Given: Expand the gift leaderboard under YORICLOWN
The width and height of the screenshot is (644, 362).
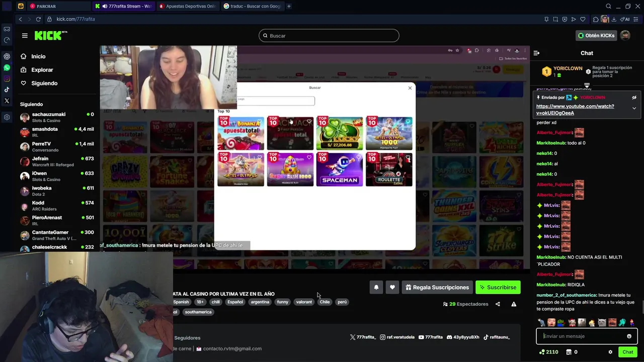Looking at the screenshot, I should tap(587, 85).
